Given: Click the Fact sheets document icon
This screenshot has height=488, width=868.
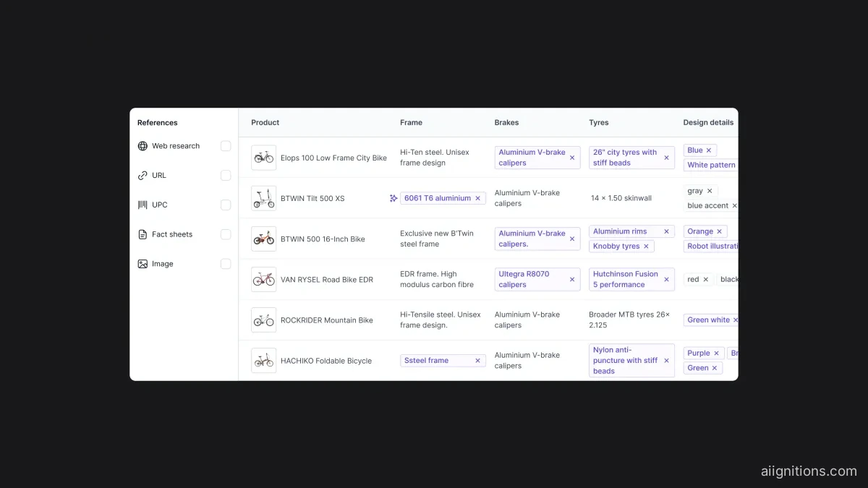Looking at the screenshot, I should click(x=142, y=234).
